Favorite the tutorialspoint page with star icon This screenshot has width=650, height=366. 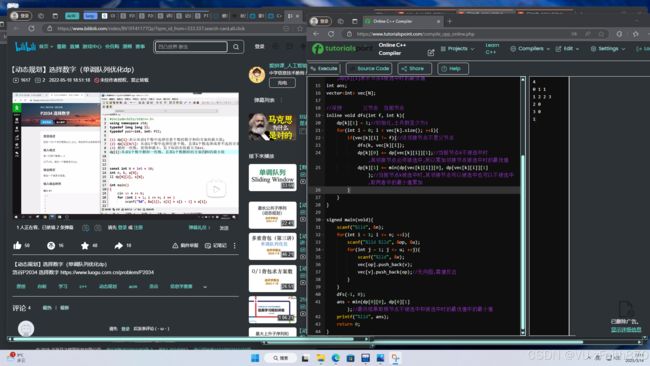635,34
